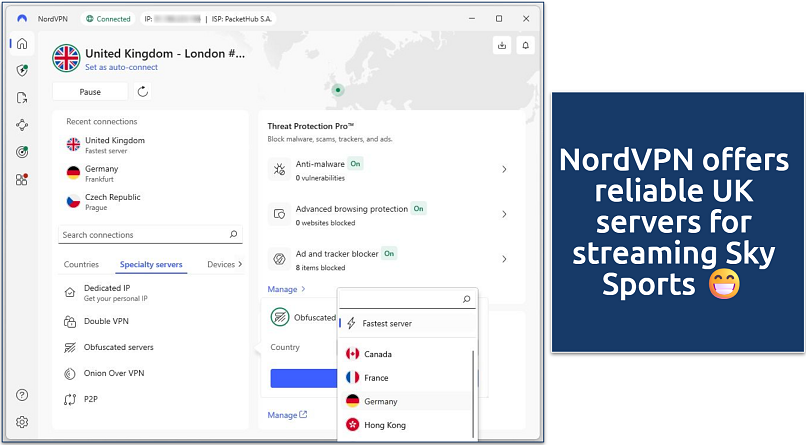Expand Ad and tracker blocker chevron
Screen dimensions: 806x445
coord(504,260)
